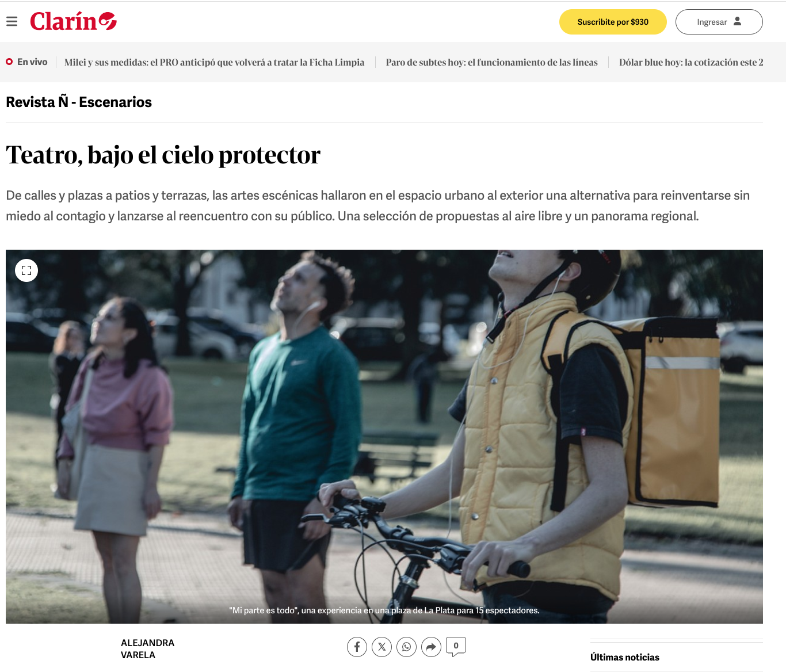Open the comments bubble showing 0
This screenshot has height=672, width=786.
[x=456, y=647]
